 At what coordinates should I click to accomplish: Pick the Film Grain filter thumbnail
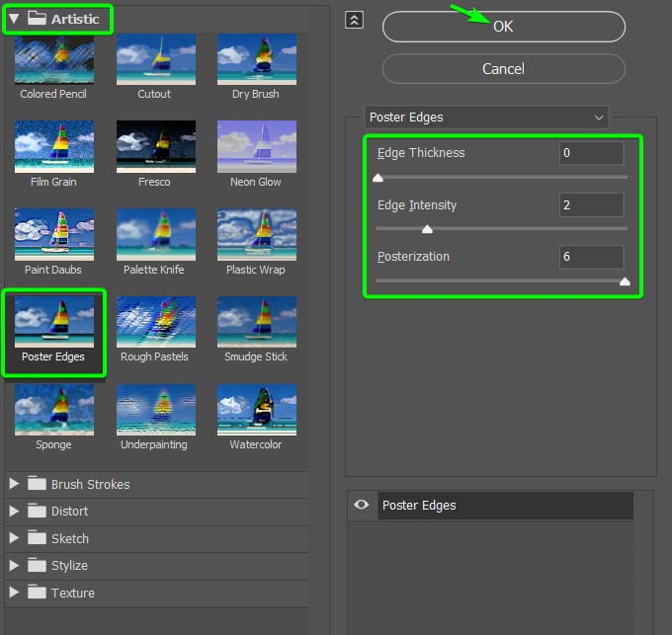(54, 147)
